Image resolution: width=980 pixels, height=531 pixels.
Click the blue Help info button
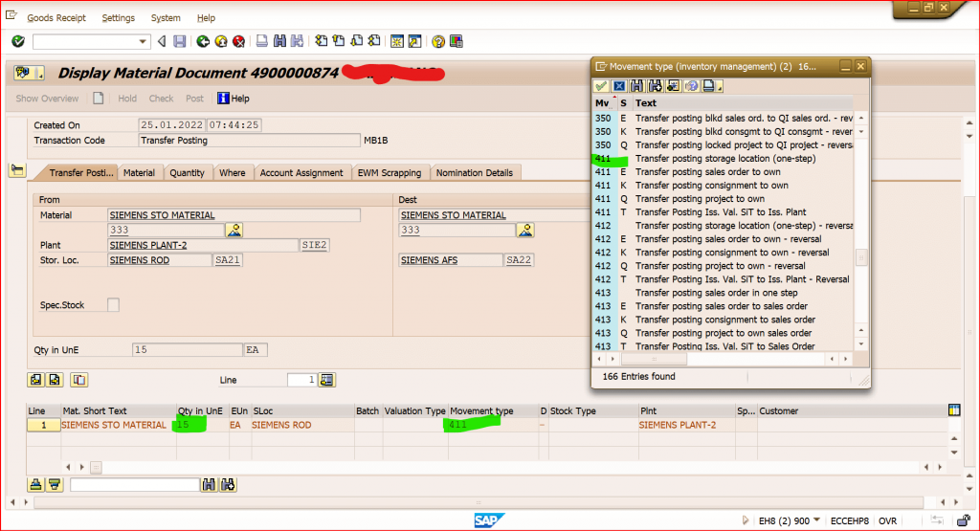click(x=234, y=99)
